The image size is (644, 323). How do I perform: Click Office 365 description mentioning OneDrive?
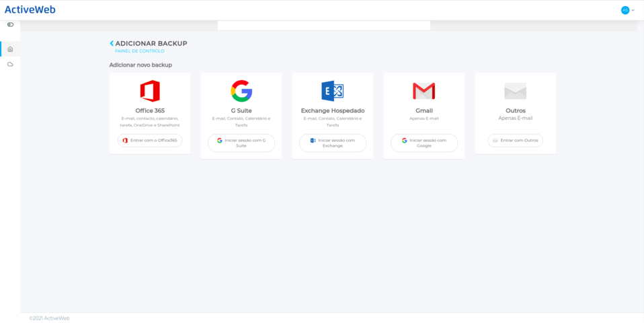150,122
